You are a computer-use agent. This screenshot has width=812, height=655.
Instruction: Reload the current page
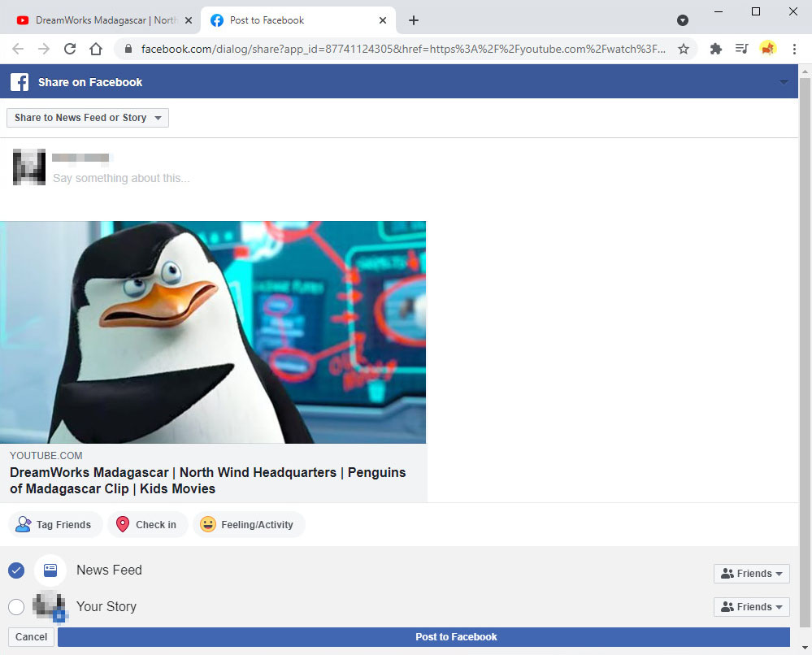point(70,49)
